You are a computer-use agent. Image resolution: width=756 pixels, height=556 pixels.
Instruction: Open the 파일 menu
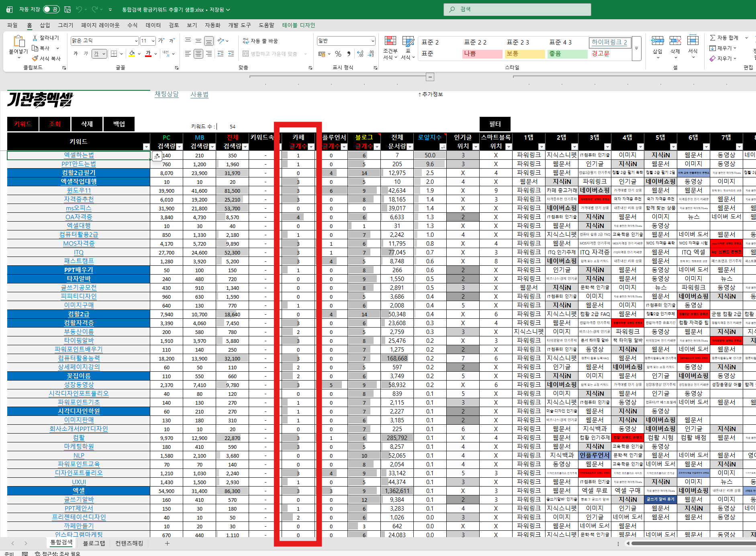coord(12,25)
